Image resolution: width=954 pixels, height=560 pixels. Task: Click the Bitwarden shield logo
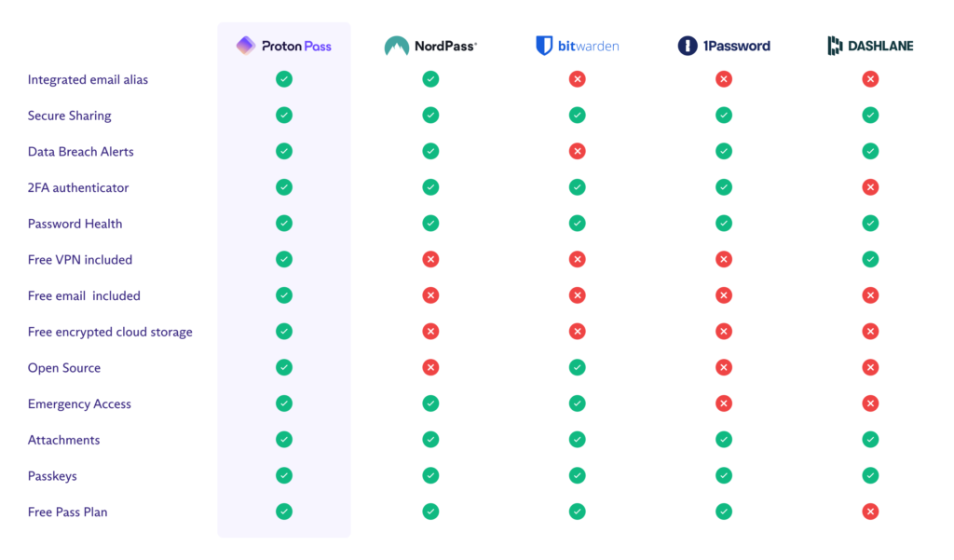(x=544, y=46)
